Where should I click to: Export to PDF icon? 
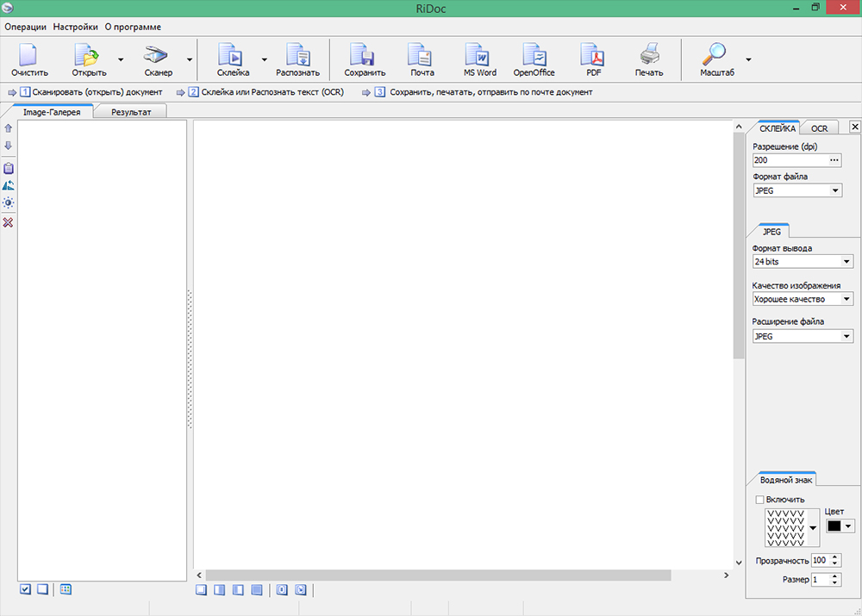(x=593, y=57)
